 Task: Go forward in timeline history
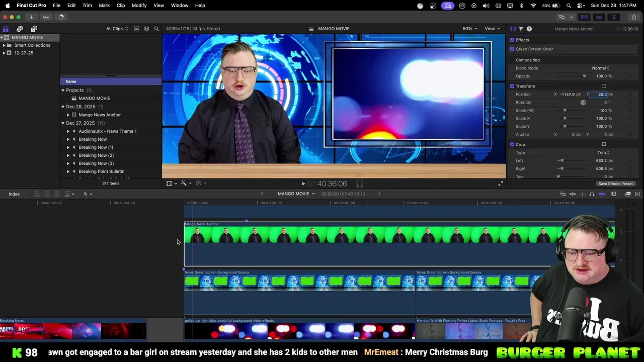(x=379, y=194)
